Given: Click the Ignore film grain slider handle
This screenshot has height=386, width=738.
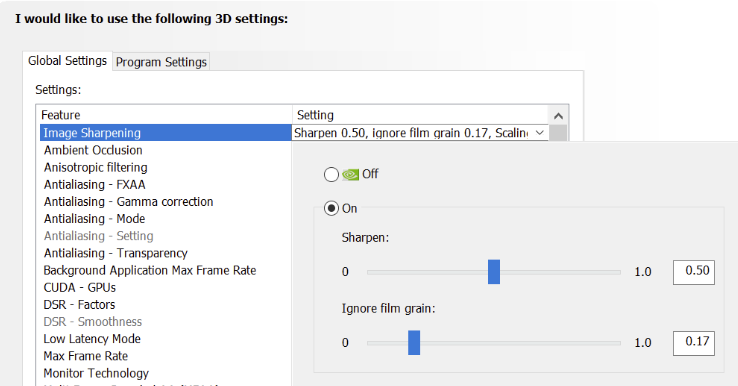Looking at the screenshot, I should coord(414,342).
